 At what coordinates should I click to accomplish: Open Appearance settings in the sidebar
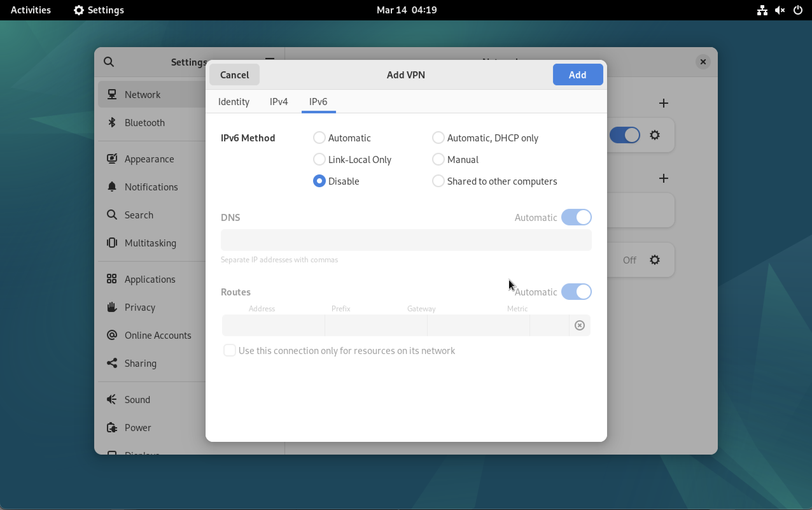point(152,159)
